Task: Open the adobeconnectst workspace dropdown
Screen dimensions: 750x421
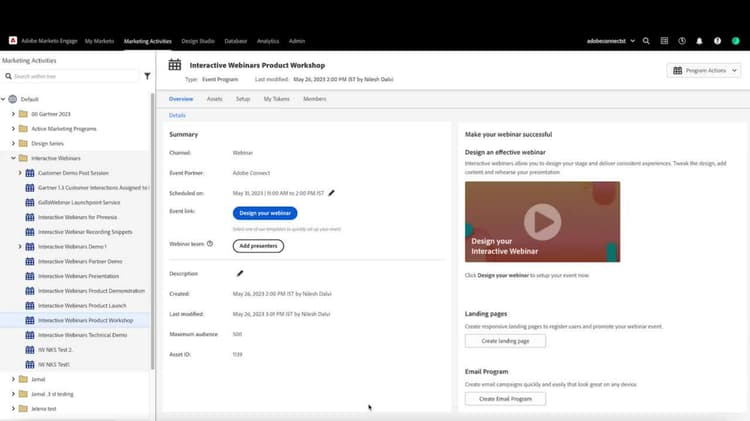Action: click(x=611, y=41)
